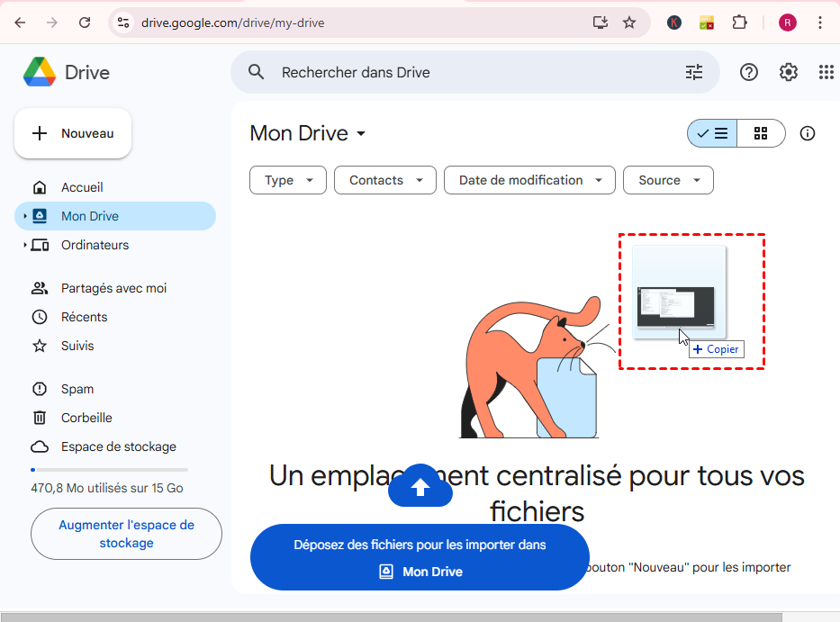Expand the Mon Drive tree arrow
Screen dimensions: 840x622
[24, 216]
